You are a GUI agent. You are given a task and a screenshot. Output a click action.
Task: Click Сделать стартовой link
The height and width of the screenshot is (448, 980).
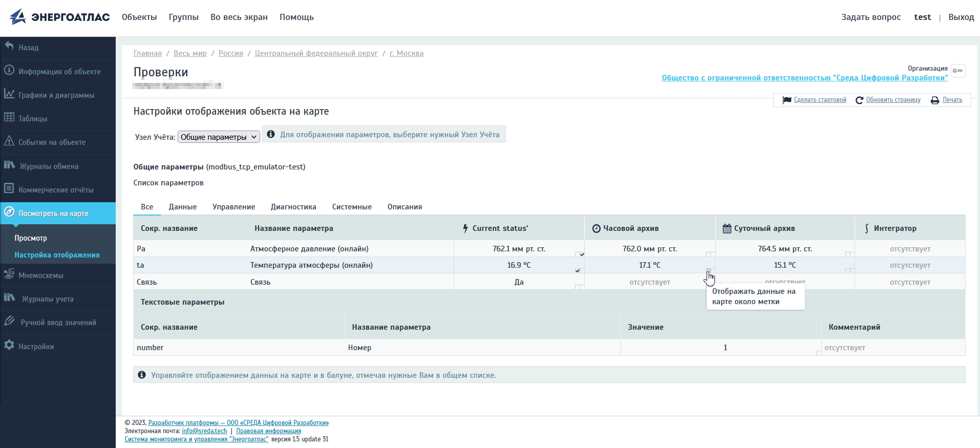(820, 100)
